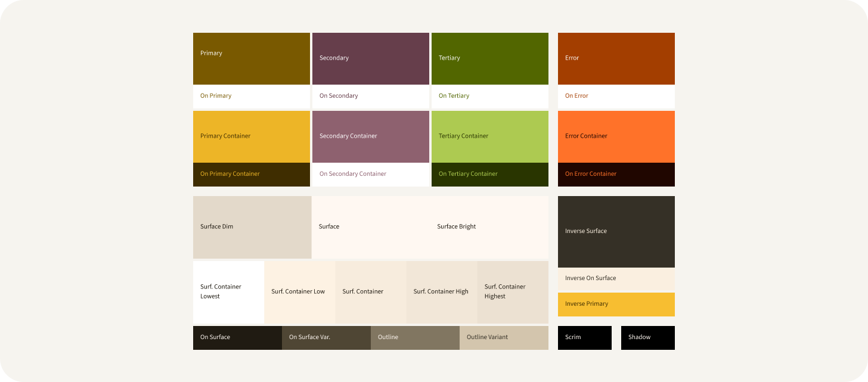
Task: Select the Tertiary Container swatch
Action: (489, 136)
